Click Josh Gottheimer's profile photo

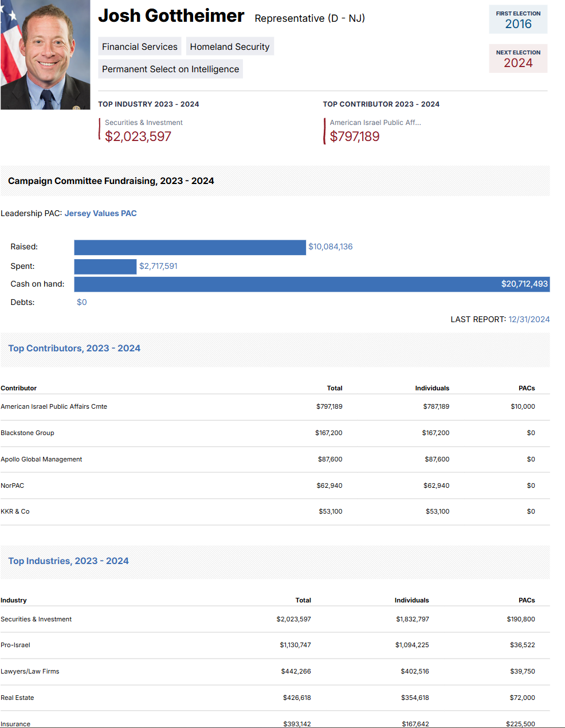(45, 54)
